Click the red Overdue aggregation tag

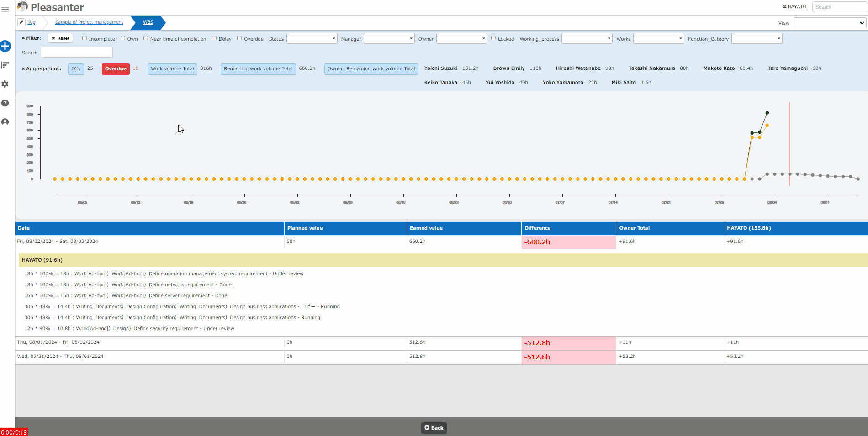coord(116,69)
